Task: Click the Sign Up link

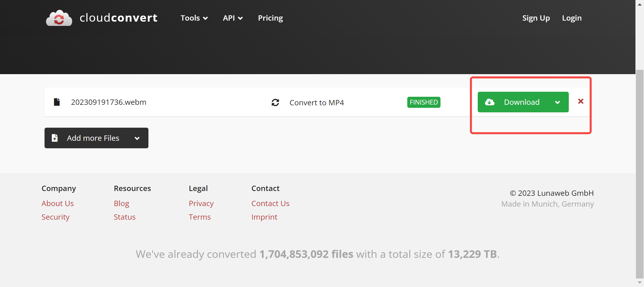Action: 536,18
